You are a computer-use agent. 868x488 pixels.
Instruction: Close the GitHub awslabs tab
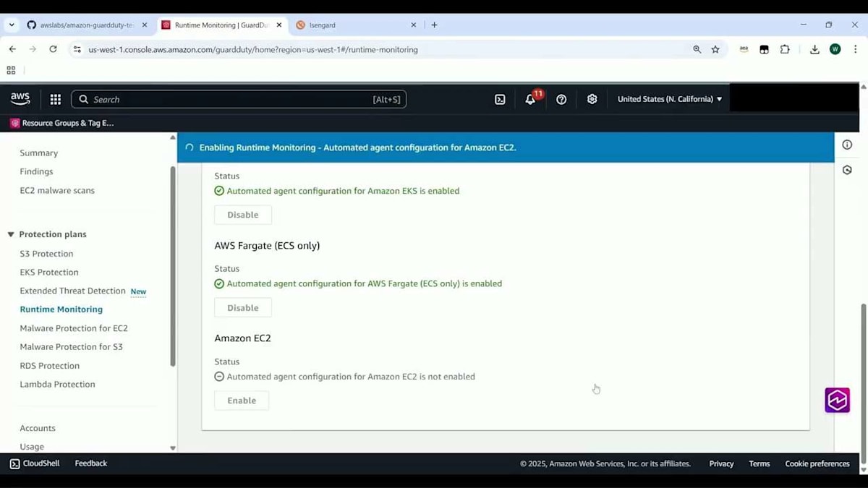tap(144, 25)
